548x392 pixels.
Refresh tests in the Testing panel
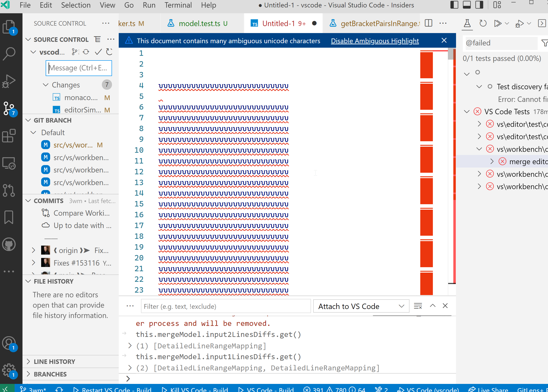[483, 23]
